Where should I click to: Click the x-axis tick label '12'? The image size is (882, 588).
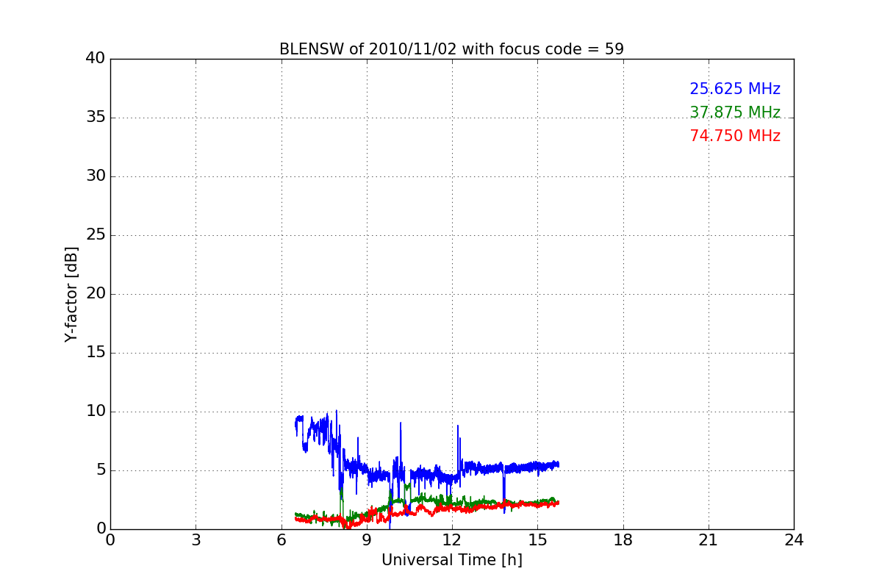[452, 539]
